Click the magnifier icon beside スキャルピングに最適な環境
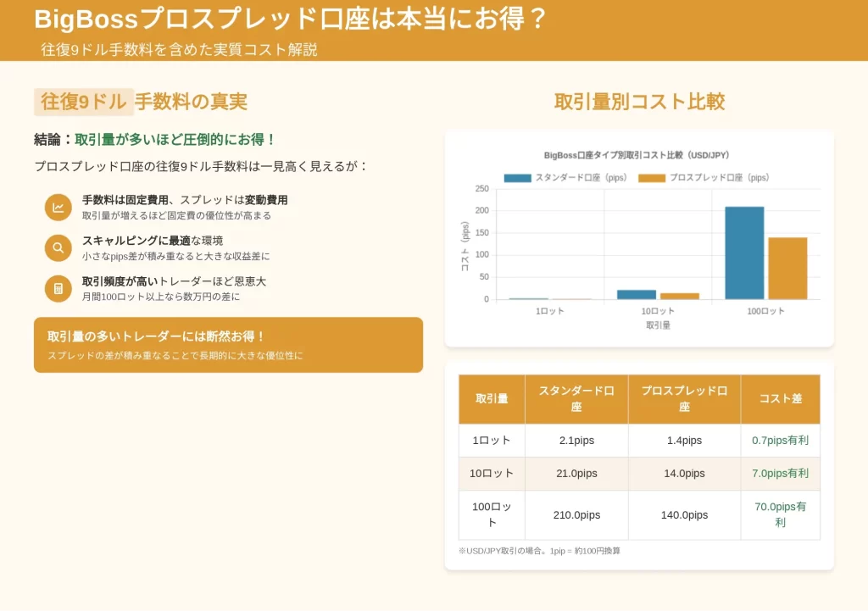The image size is (868, 611). coord(58,248)
